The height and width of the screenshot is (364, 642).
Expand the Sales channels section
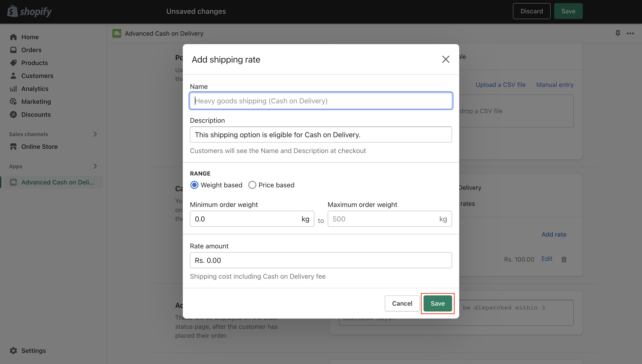(95, 134)
